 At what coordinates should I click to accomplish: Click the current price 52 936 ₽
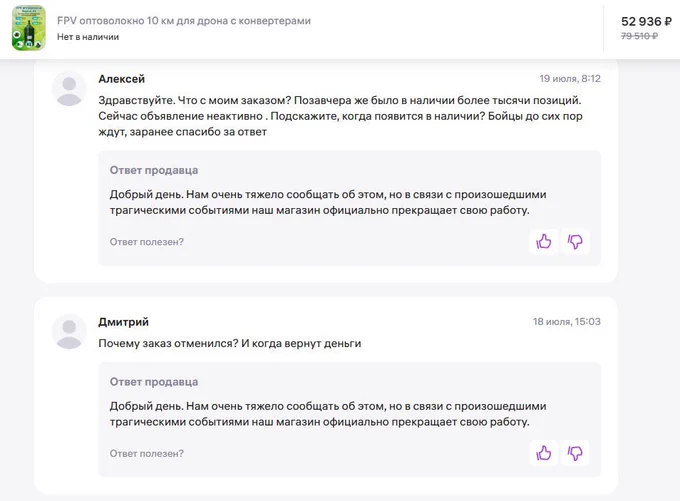(x=646, y=21)
